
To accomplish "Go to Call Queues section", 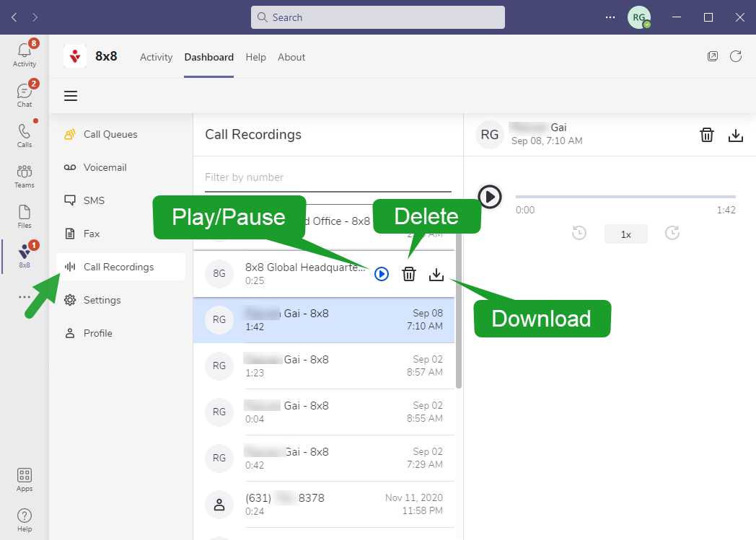I will tap(110, 134).
